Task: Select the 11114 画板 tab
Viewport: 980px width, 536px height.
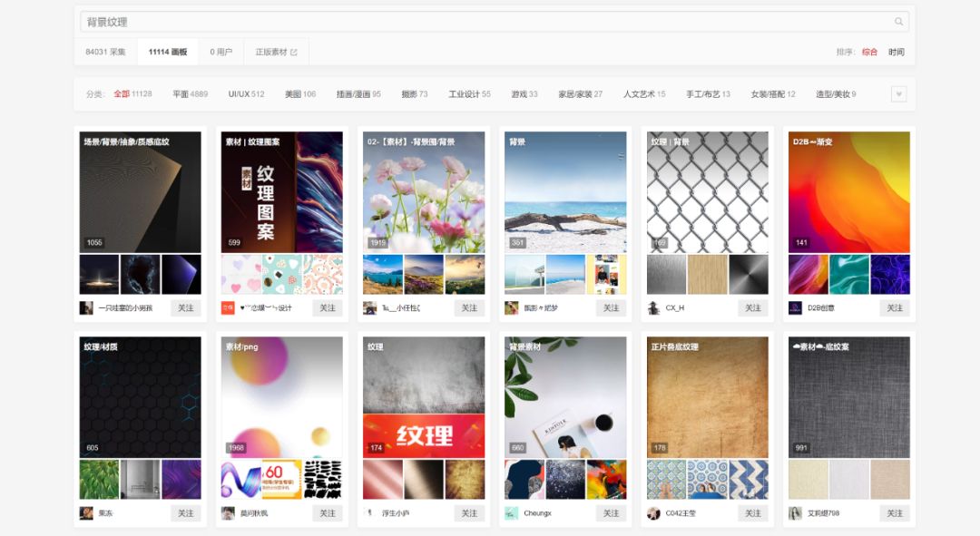Action: (x=168, y=52)
